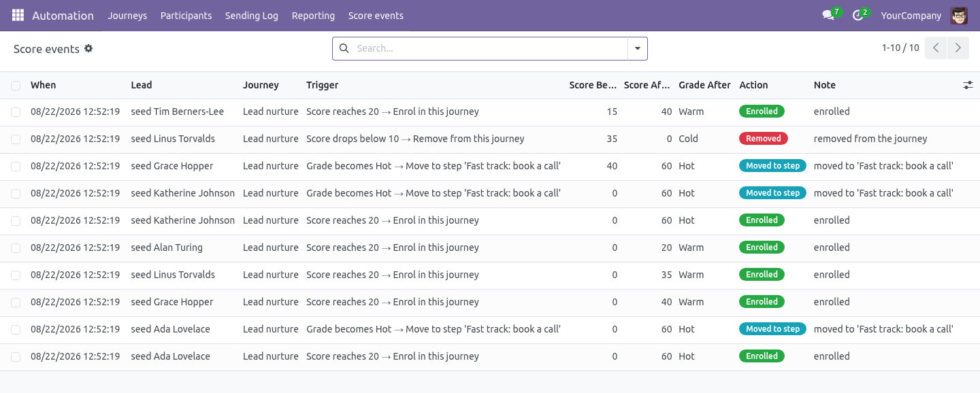The image size is (980, 393).
Task: Click the search magnifier icon
Action: pos(344,48)
